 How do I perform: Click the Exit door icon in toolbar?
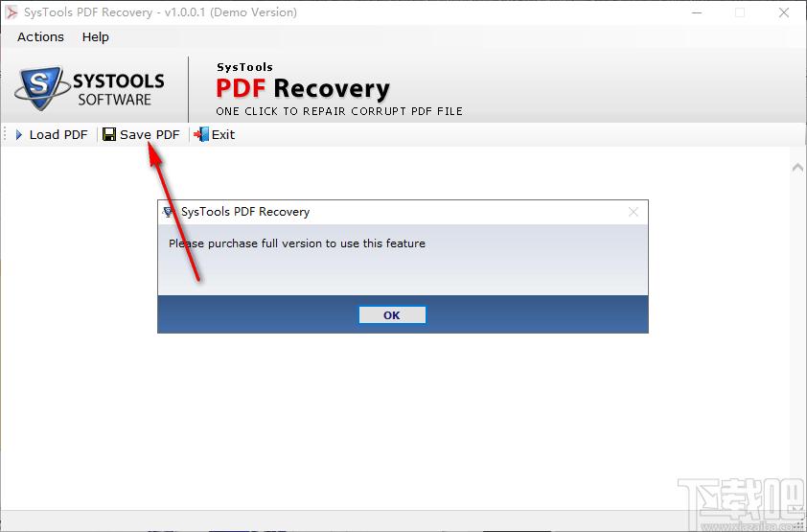pyautogui.click(x=201, y=134)
